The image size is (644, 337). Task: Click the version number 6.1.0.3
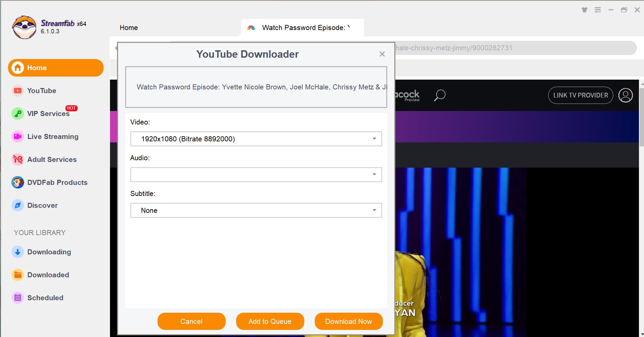50,31
